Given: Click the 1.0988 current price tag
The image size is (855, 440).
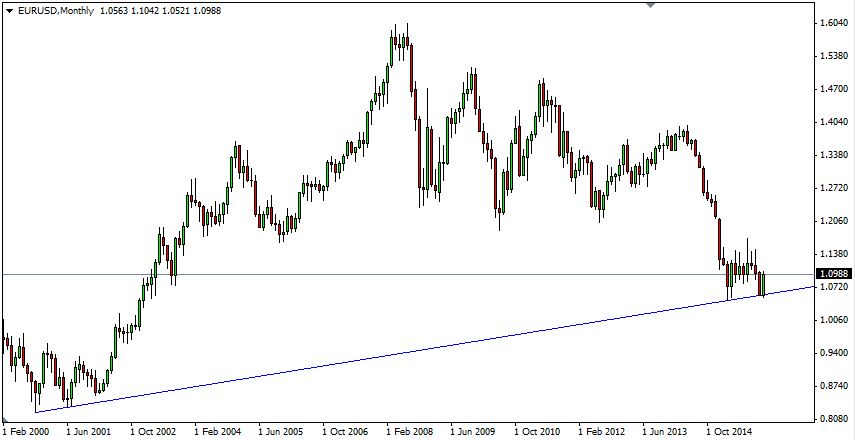Looking at the screenshot, I should click(x=833, y=274).
